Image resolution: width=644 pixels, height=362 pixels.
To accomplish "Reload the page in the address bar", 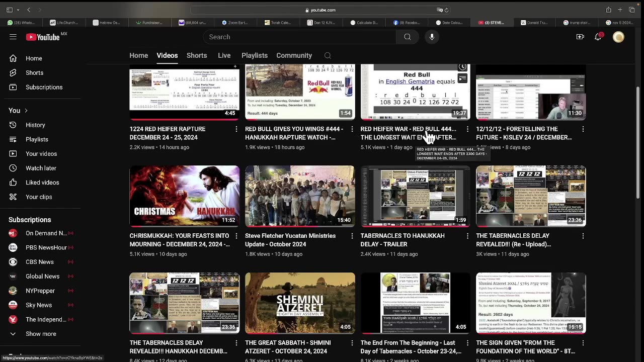I will pyautogui.click(x=446, y=10).
